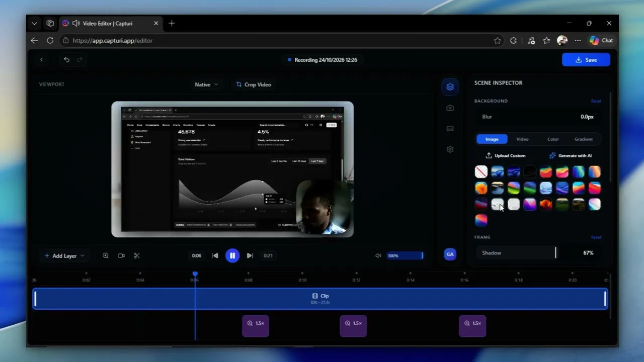This screenshot has width=644, height=362.
Task: Refresh the browser page
Action: click(x=50, y=41)
